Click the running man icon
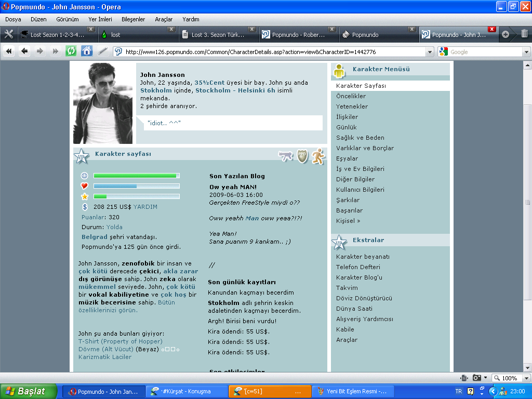The width and height of the screenshot is (532, 399). pyautogui.click(x=318, y=156)
